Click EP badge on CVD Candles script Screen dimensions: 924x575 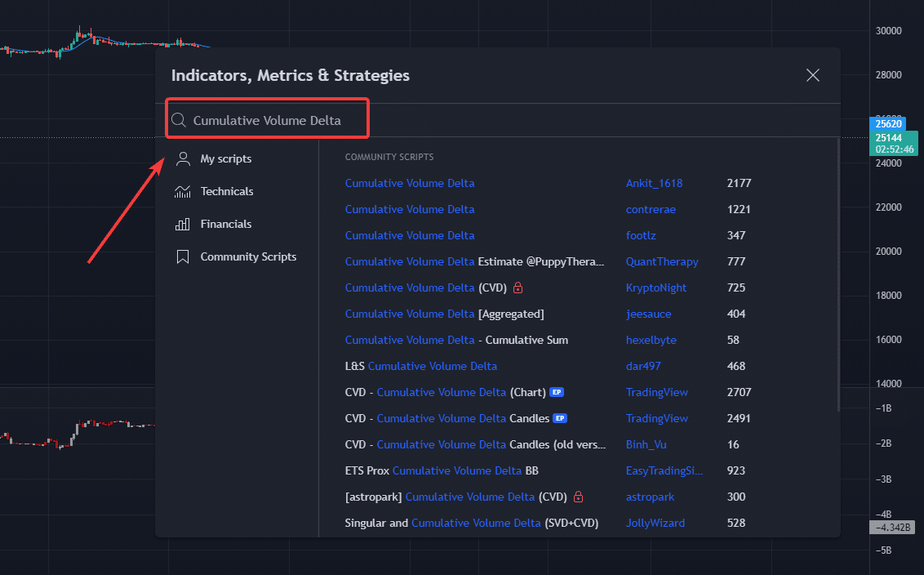click(x=560, y=418)
